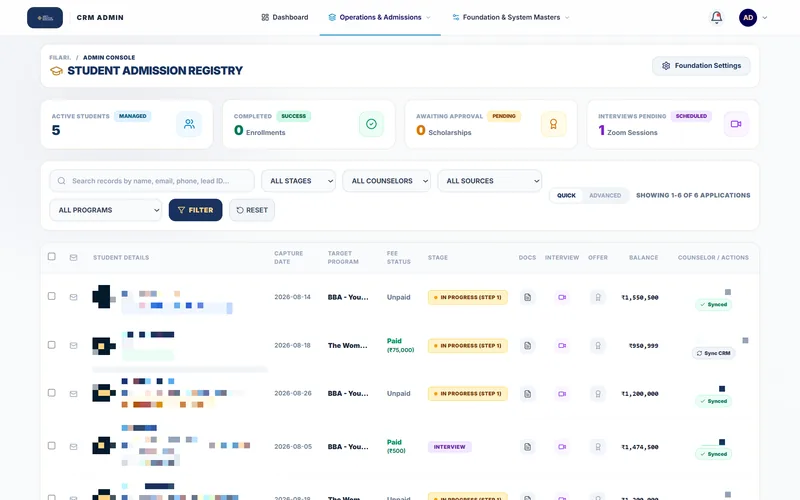Screen dimensions: 800x500
Task: Open Foundation & System Masters menu
Action: 511,17
